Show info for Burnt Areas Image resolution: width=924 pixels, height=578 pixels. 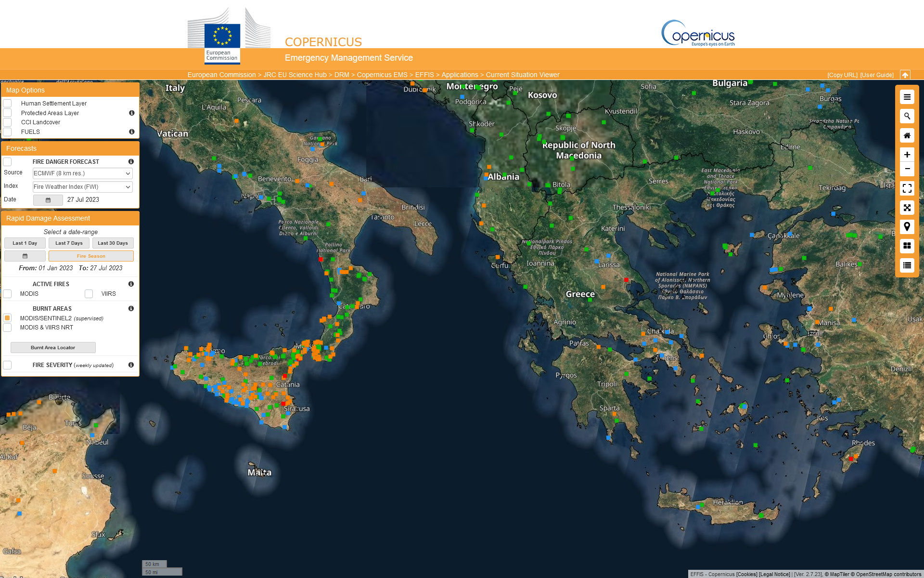point(131,308)
